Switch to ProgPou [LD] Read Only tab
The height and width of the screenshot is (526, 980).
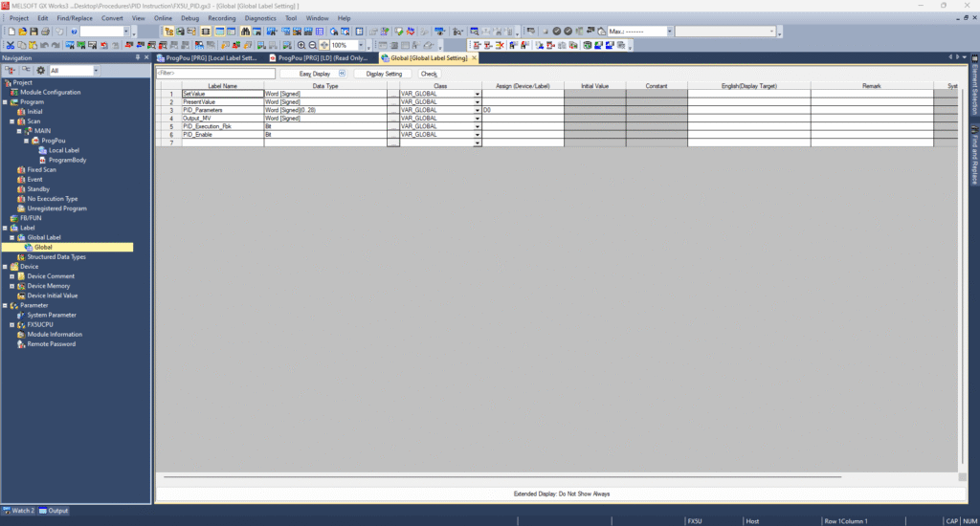click(x=323, y=58)
